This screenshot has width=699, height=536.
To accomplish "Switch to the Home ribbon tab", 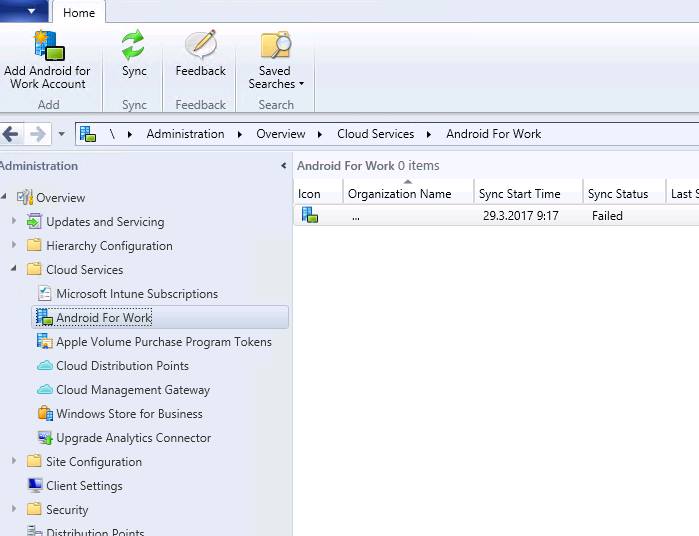I will coord(79,13).
